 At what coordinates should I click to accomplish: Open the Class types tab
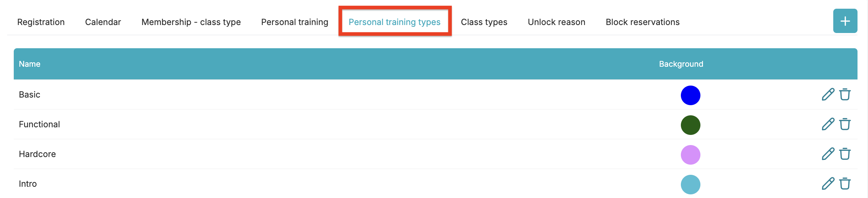click(484, 22)
